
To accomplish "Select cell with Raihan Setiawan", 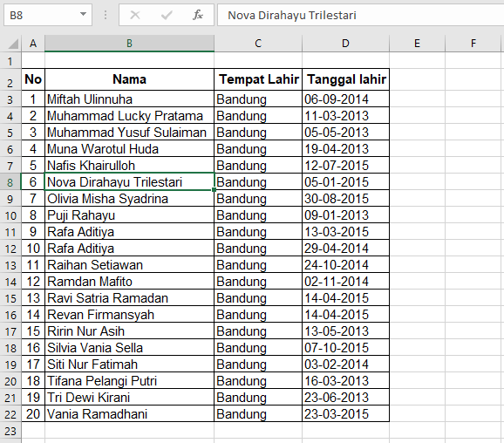I will click(129, 265).
